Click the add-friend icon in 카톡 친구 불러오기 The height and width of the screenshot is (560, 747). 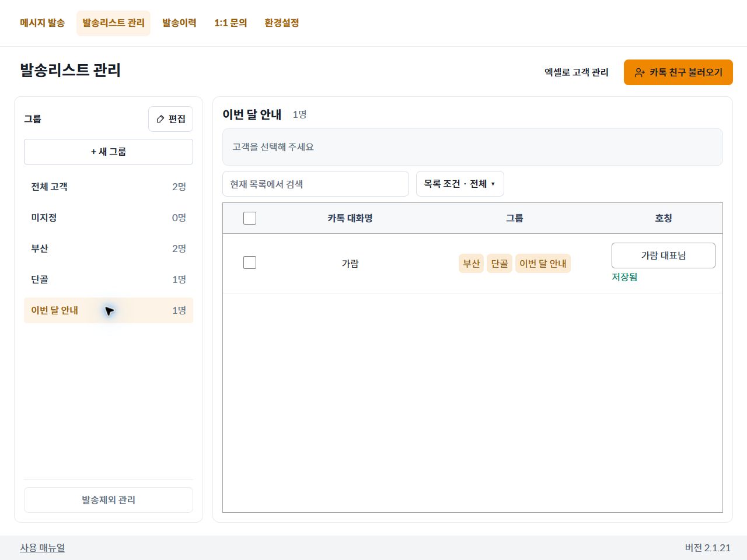coord(640,72)
